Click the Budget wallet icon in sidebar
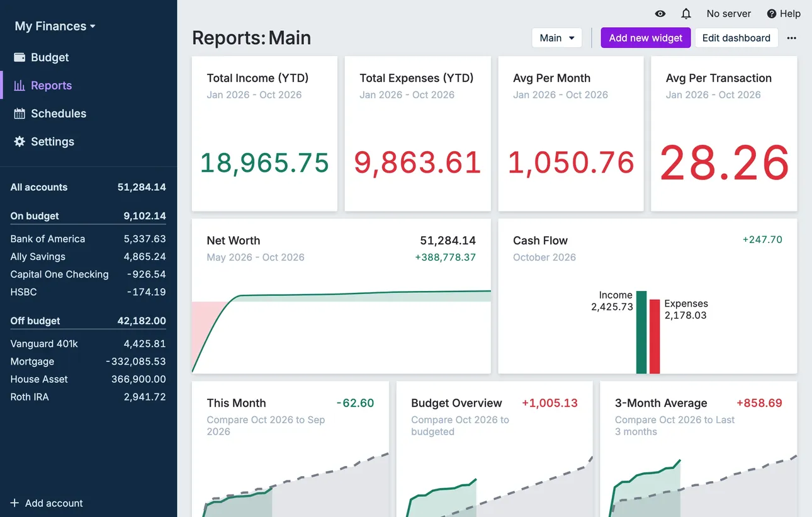 20,57
